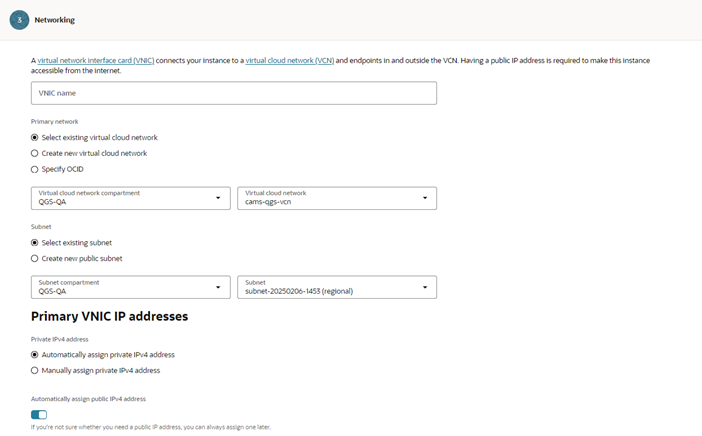Click arrow icon on subnet-20250206-1453 field
This screenshot has width=702, height=436.
[x=424, y=287]
